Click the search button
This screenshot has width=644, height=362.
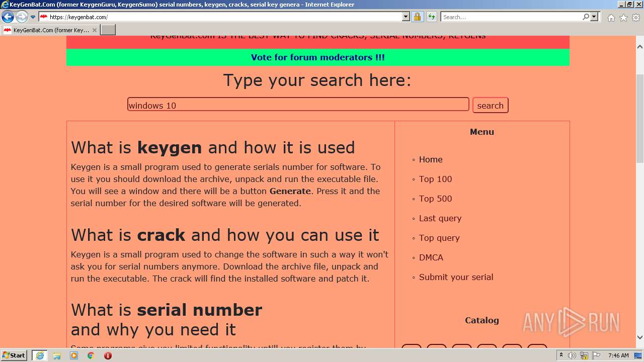490,105
